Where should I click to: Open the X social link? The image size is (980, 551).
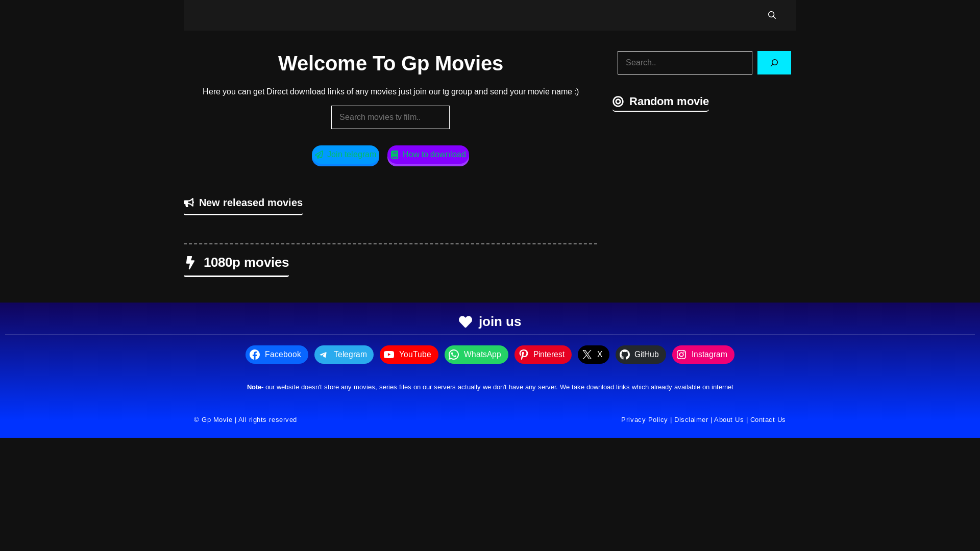click(594, 355)
